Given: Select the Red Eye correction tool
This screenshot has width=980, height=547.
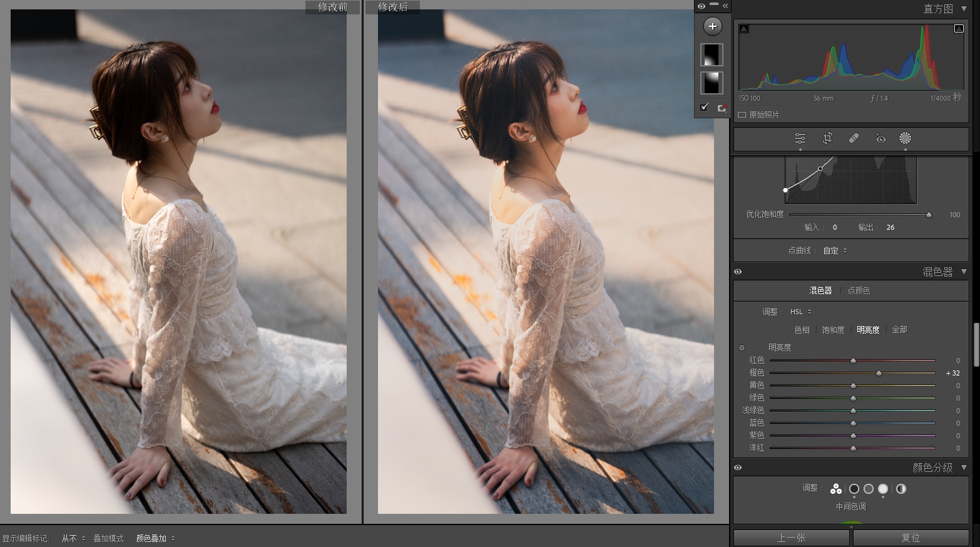Looking at the screenshot, I should (x=880, y=138).
